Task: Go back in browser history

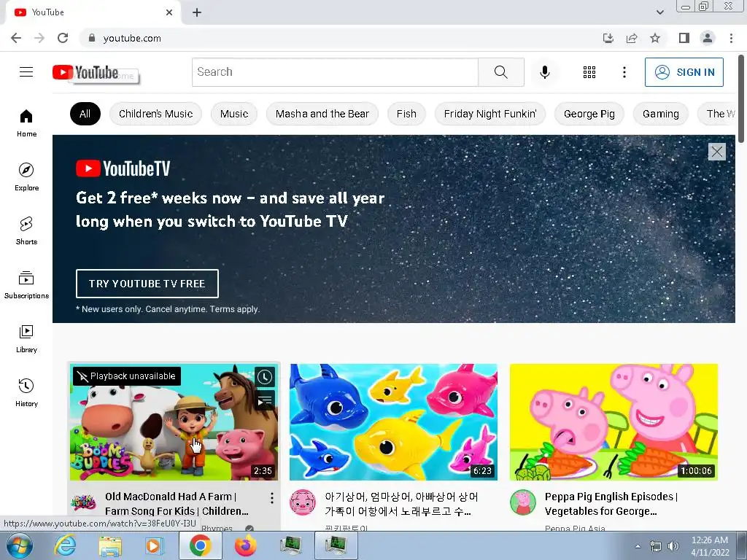Action: tap(16, 38)
